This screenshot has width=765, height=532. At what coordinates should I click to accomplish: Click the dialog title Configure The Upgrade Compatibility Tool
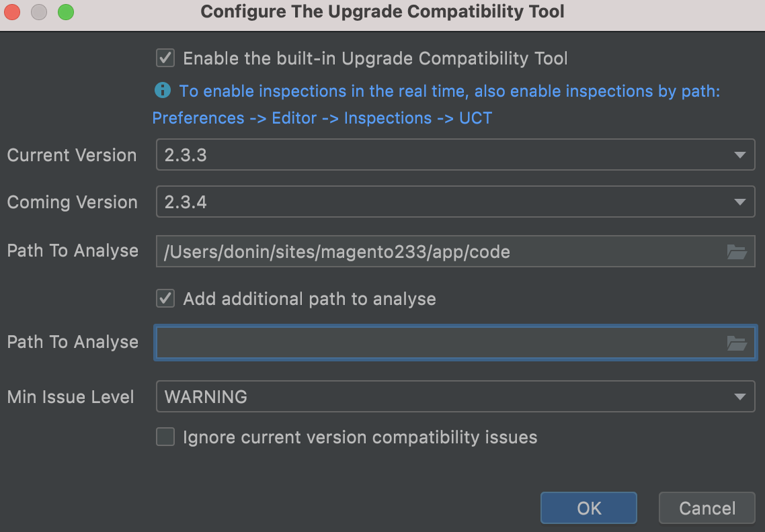(x=382, y=11)
